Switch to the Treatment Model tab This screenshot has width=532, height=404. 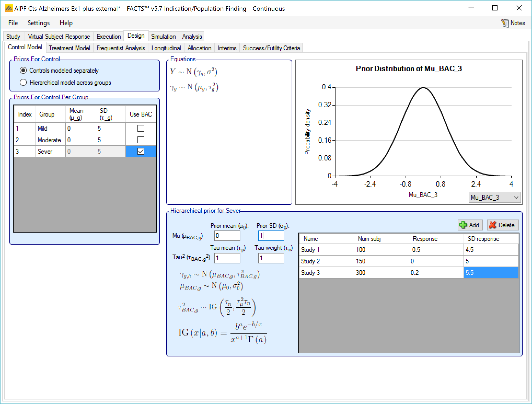tap(69, 48)
